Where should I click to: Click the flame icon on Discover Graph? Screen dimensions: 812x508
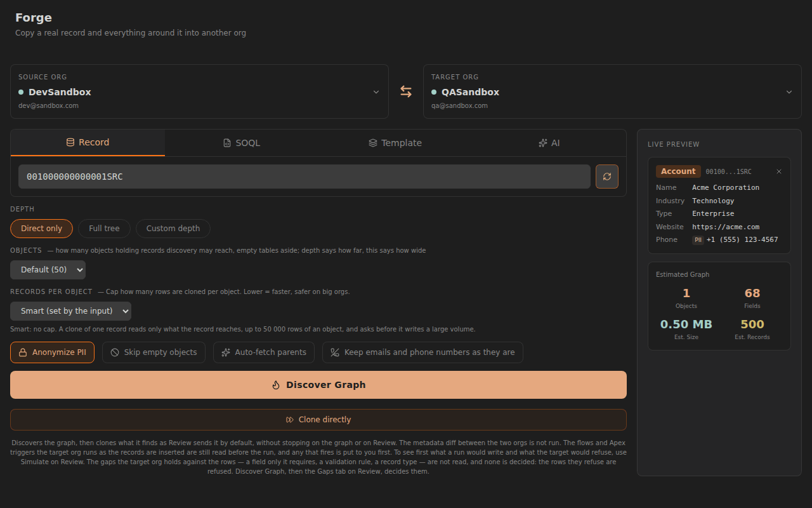coord(276,385)
